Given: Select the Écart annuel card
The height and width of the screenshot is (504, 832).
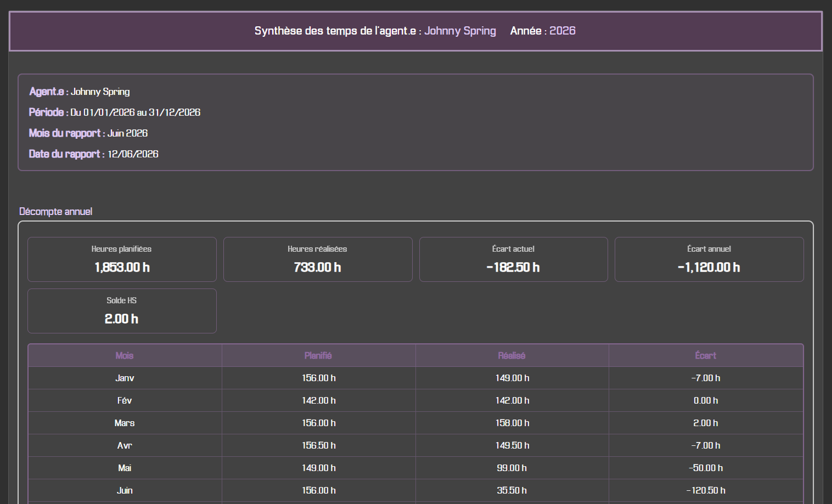Looking at the screenshot, I should [709, 259].
